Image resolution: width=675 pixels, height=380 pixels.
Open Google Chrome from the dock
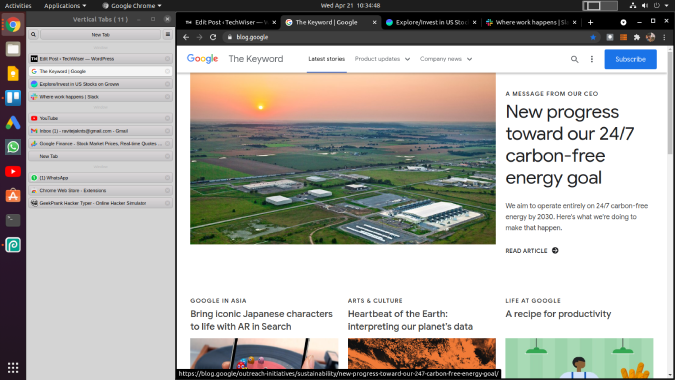[13, 25]
